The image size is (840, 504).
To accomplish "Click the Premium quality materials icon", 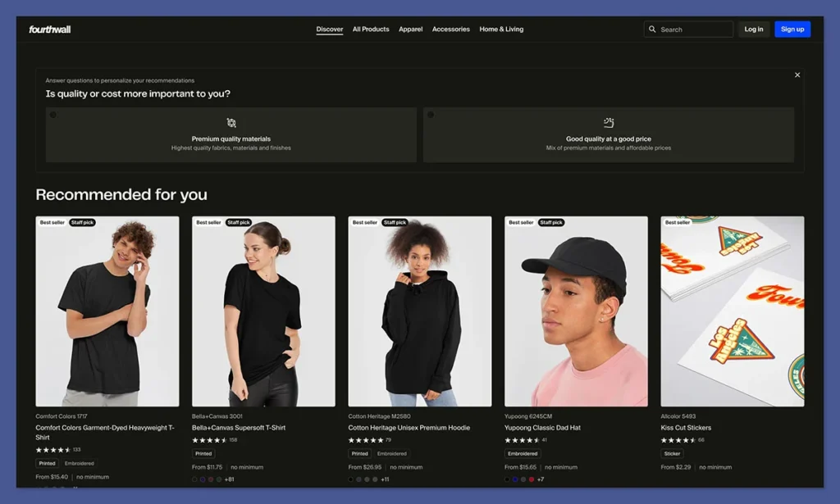I will (x=231, y=123).
